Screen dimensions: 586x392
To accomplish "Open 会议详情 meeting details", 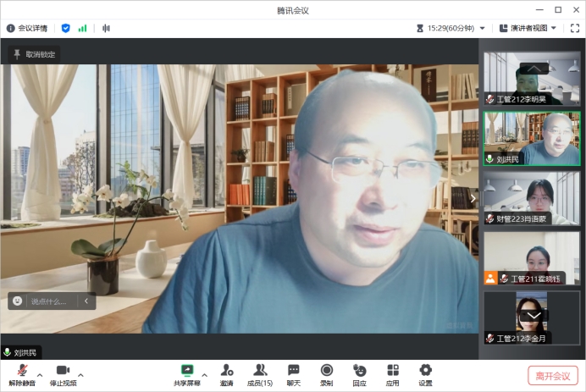I will [x=28, y=28].
